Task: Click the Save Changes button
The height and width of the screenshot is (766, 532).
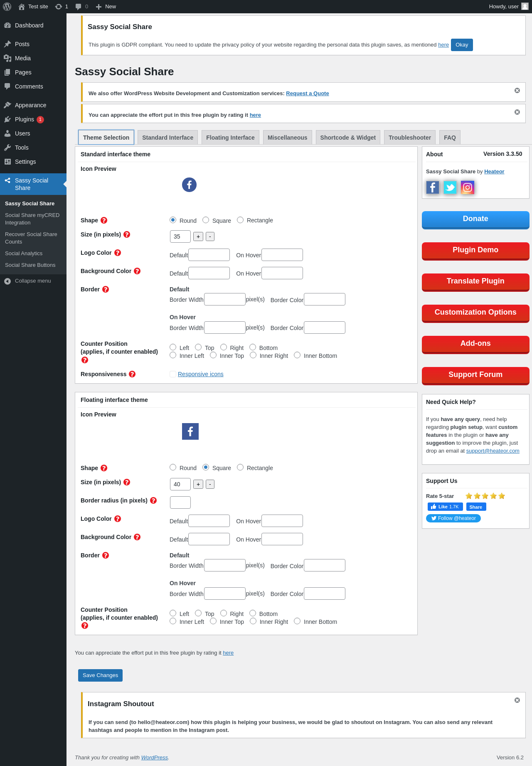Action: (100, 675)
